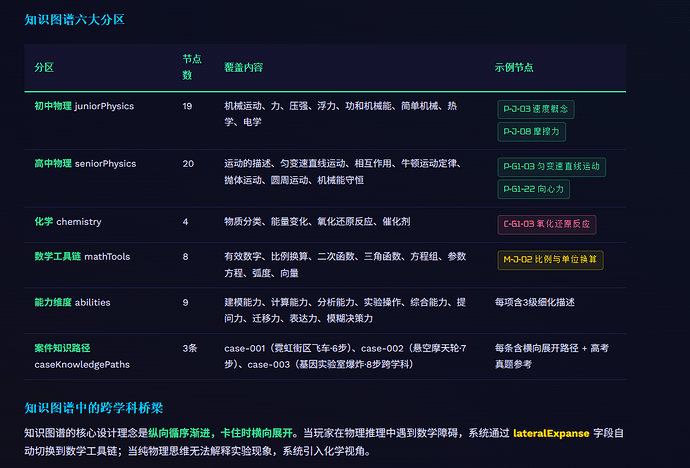Click the 知识图谱六大分区 heading

74,20
